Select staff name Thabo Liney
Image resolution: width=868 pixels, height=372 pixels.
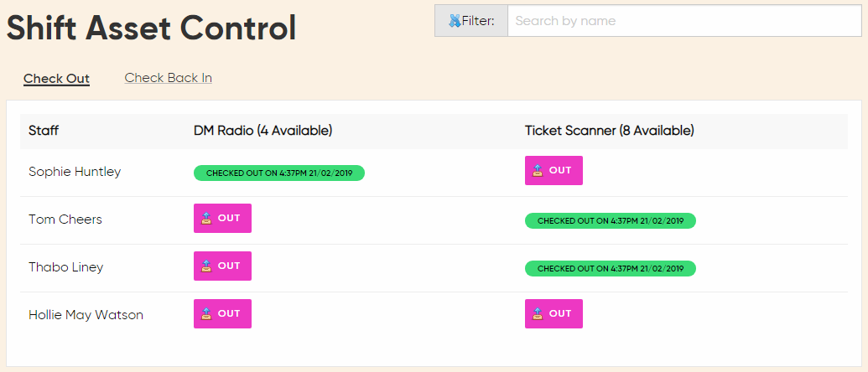(66, 267)
